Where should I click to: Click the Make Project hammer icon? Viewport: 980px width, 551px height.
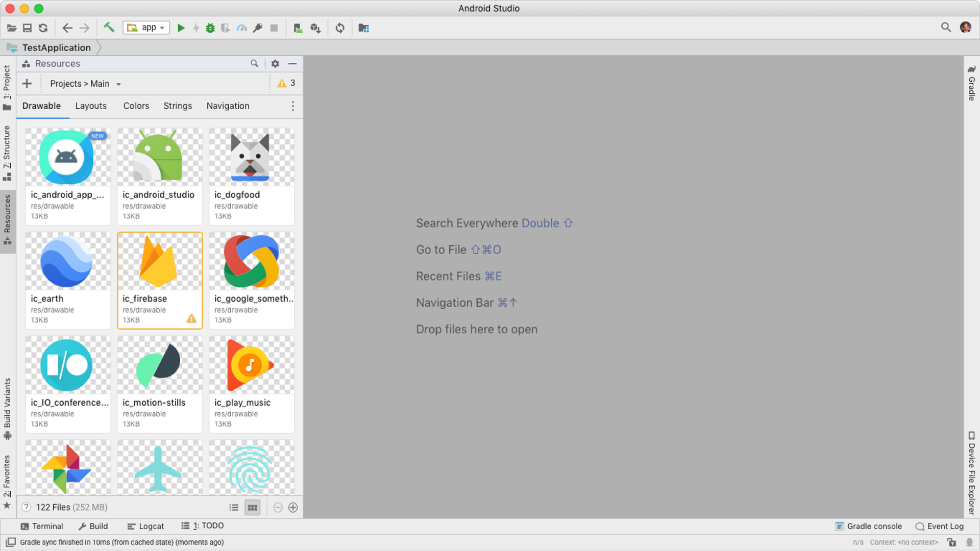click(109, 28)
